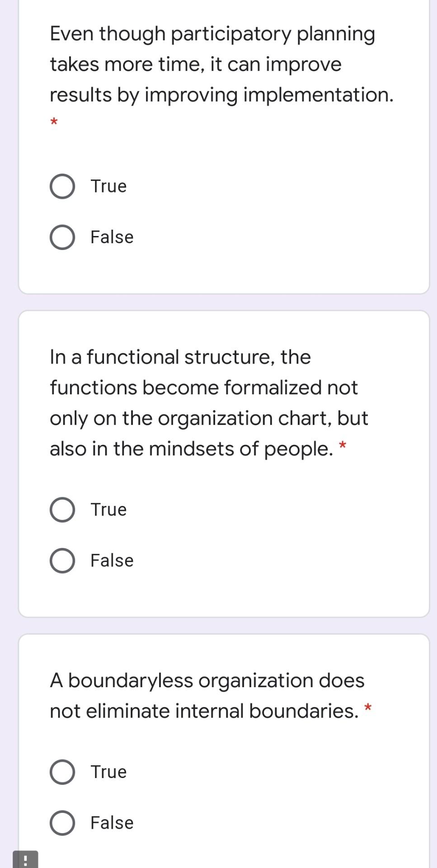Click the False label in the second question
Viewport: 437px width, 868px height.
tap(111, 561)
